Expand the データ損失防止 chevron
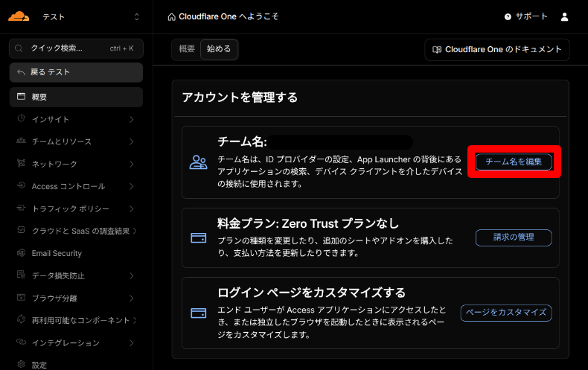 point(132,275)
